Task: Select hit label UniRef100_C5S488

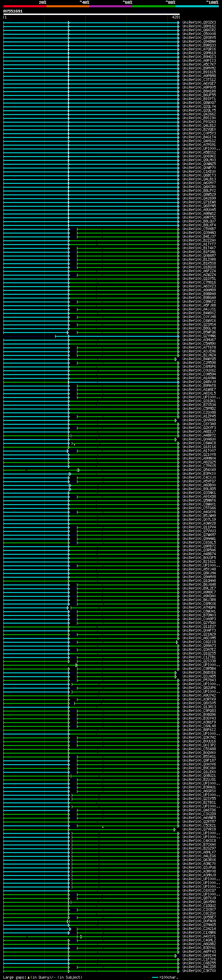Action: [x=199, y=749]
